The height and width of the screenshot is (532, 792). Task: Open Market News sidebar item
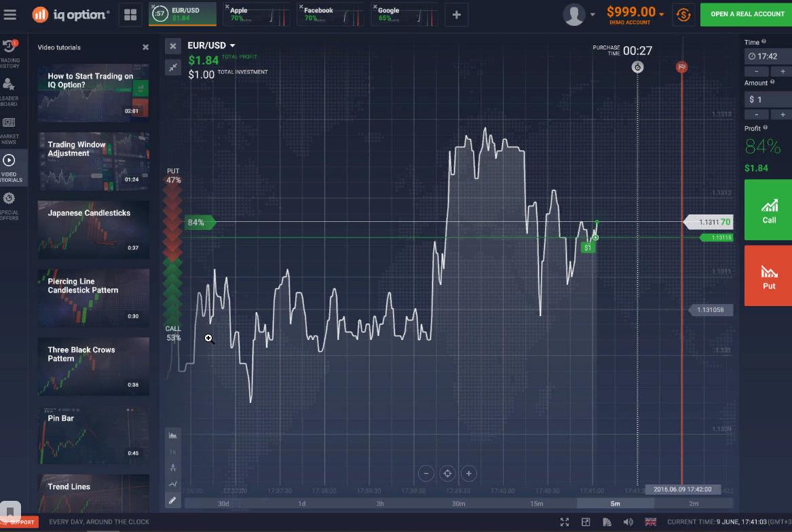(x=9, y=130)
